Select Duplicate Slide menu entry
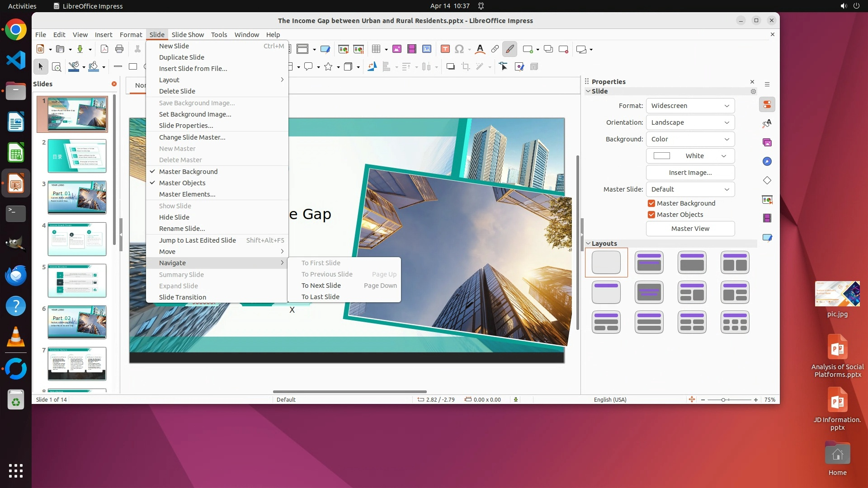This screenshot has height=488, width=868. point(181,57)
